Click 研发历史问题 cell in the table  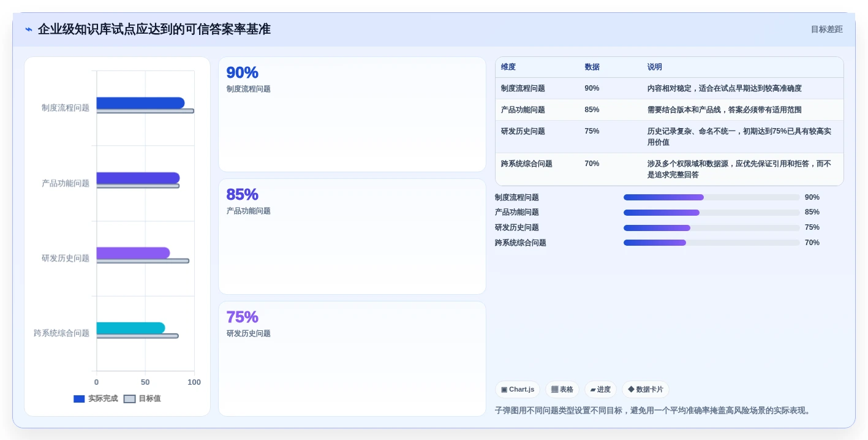(523, 131)
